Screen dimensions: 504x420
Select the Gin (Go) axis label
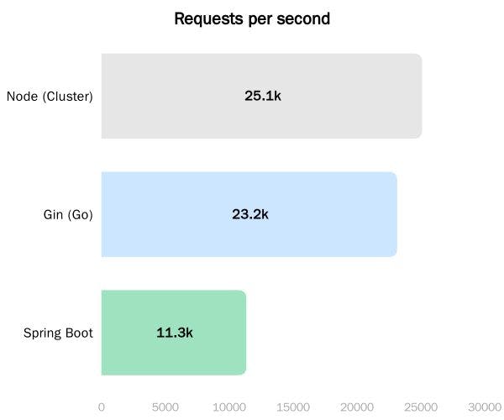[68, 214]
